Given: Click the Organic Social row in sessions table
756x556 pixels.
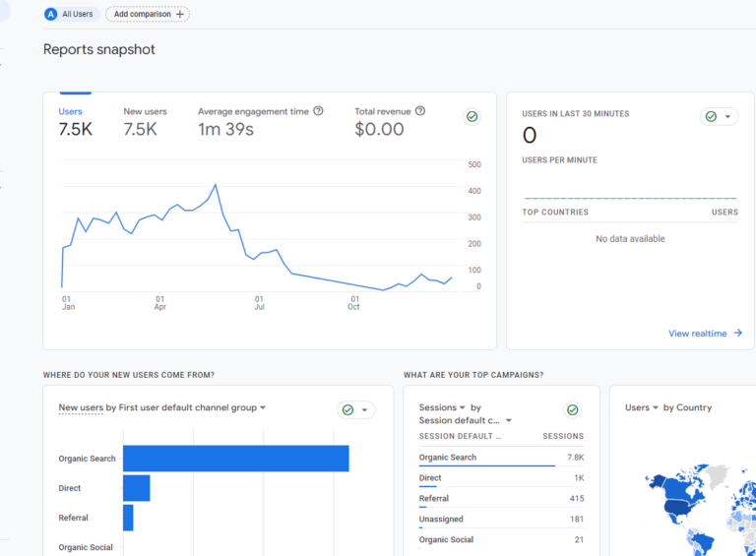Looking at the screenshot, I should (x=501, y=539).
